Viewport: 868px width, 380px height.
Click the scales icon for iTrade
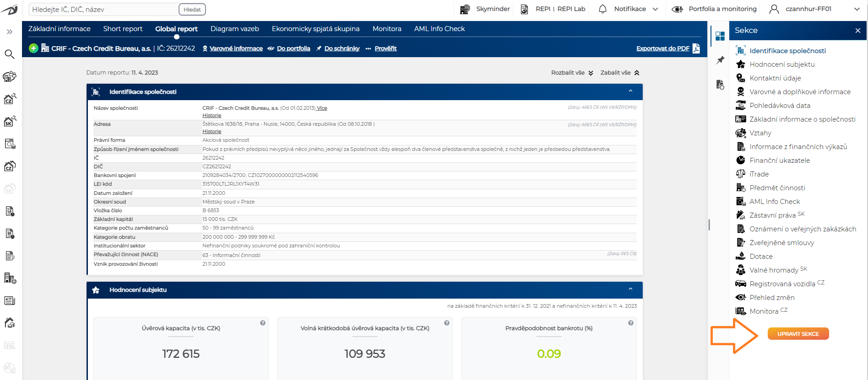pyautogui.click(x=740, y=174)
